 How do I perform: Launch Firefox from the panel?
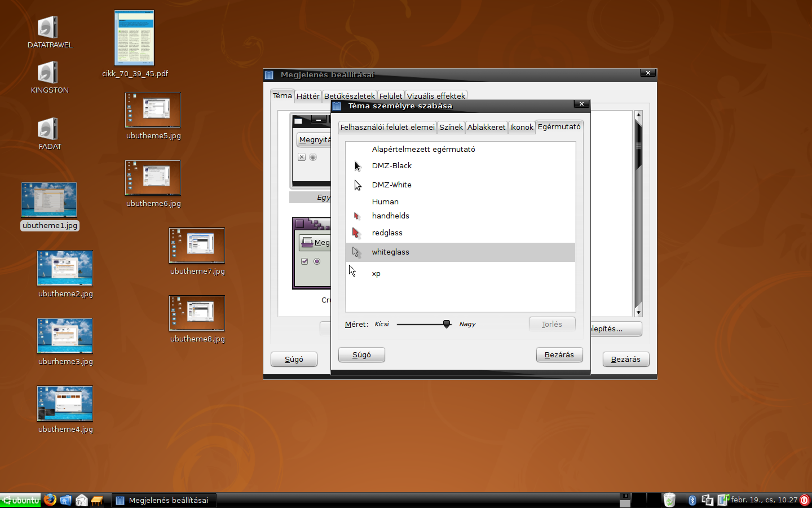click(x=50, y=500)
